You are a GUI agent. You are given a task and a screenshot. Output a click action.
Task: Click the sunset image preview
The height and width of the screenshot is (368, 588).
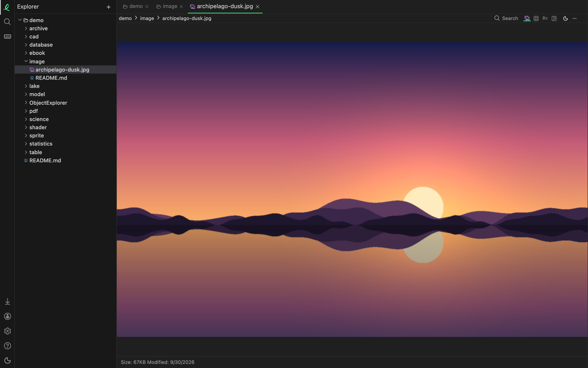click(x=352, y=190)
